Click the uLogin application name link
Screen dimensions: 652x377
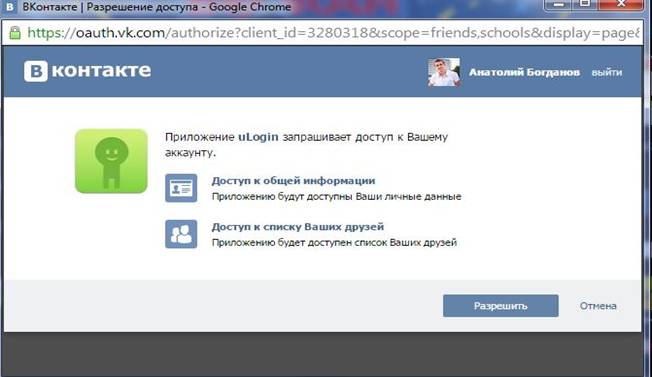tap(258, 137)
